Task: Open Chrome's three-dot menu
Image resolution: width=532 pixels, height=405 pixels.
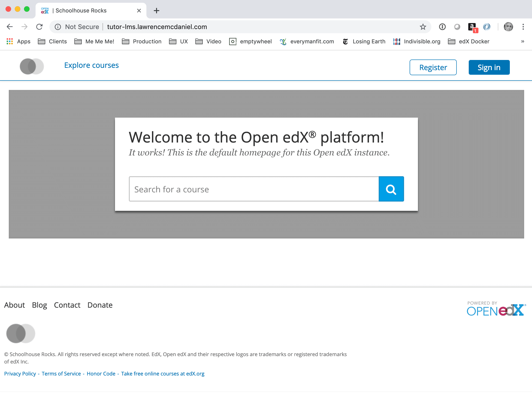Action: pos(523,27)
